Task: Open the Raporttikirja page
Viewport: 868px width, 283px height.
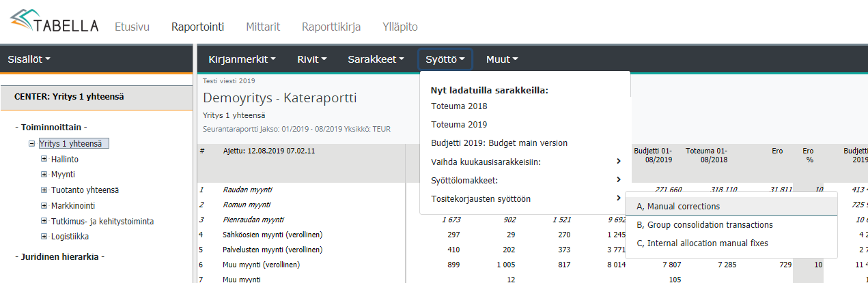Action: (x=331, y=27)
